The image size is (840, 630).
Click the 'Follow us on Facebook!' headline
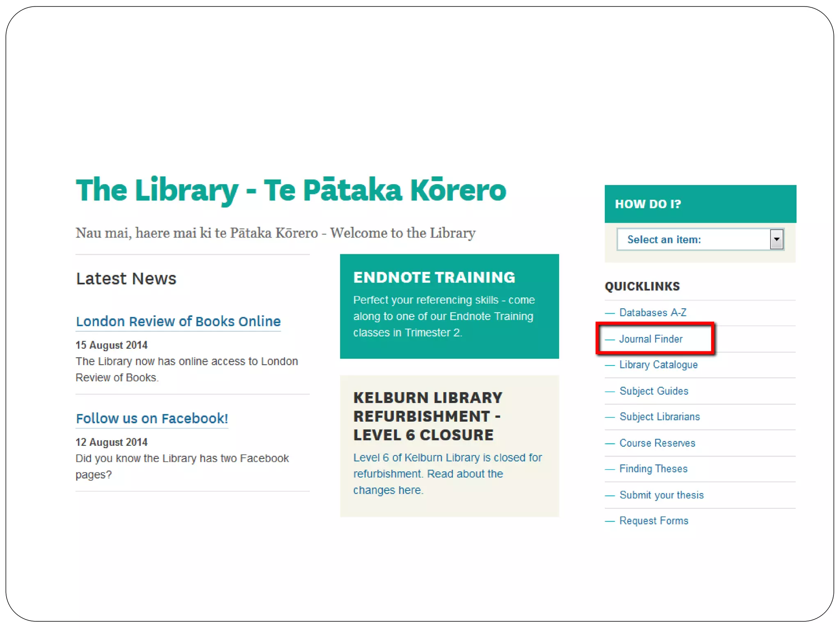(152, 418)
